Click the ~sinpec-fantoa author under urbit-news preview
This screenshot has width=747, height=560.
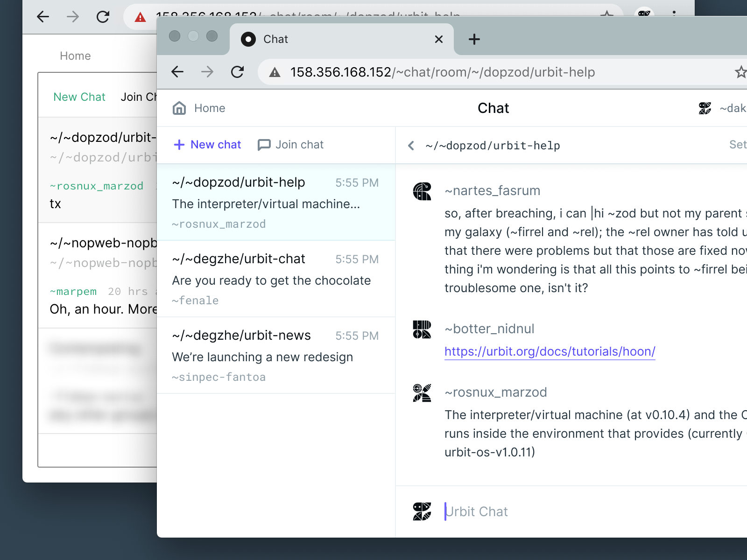218,377
